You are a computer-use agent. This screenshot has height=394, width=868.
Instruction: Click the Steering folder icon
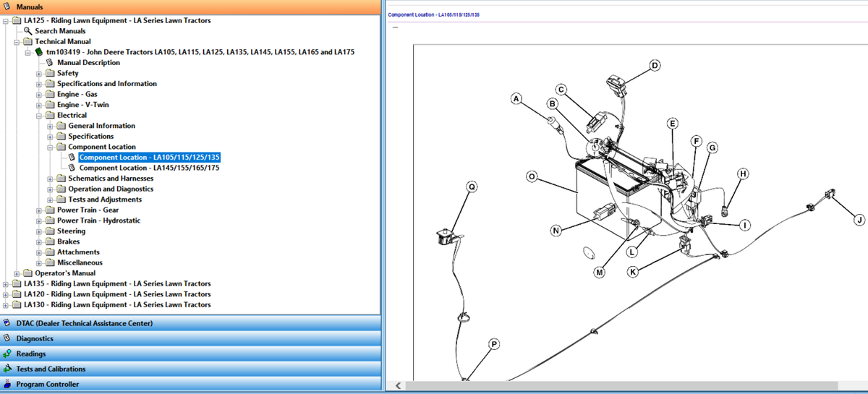click(50, 231)
